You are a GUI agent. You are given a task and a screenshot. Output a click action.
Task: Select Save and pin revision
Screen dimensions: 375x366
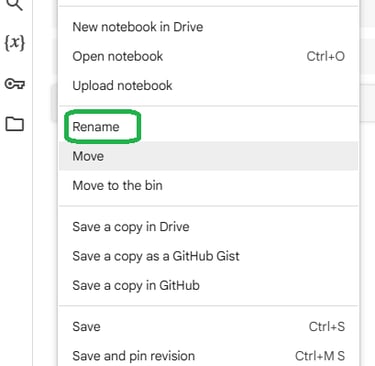[208, 354]
